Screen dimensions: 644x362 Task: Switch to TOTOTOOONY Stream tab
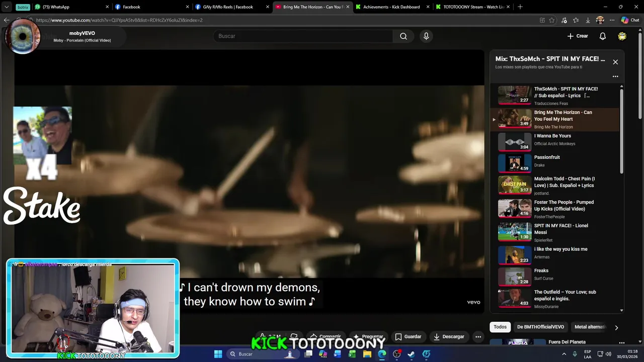(x=472, y=7)
